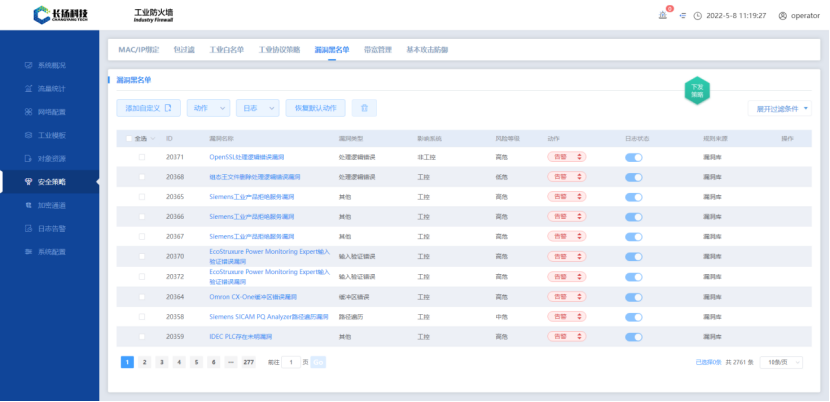The height and width of the screenshot is (402, 830).
Task: Click the green 下发策略 hexagon icon
Action: point(697,90)
